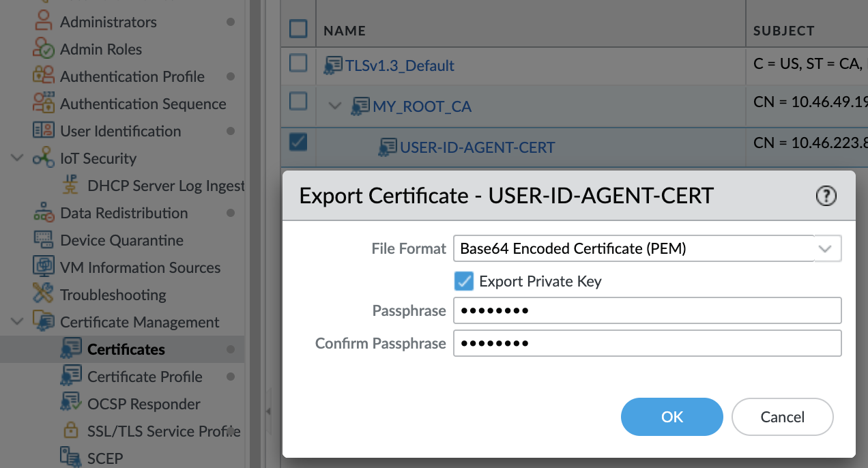Collapse the Certificate Management section
The width and height of the screenshot is (868, 468).
pos(16,321)
